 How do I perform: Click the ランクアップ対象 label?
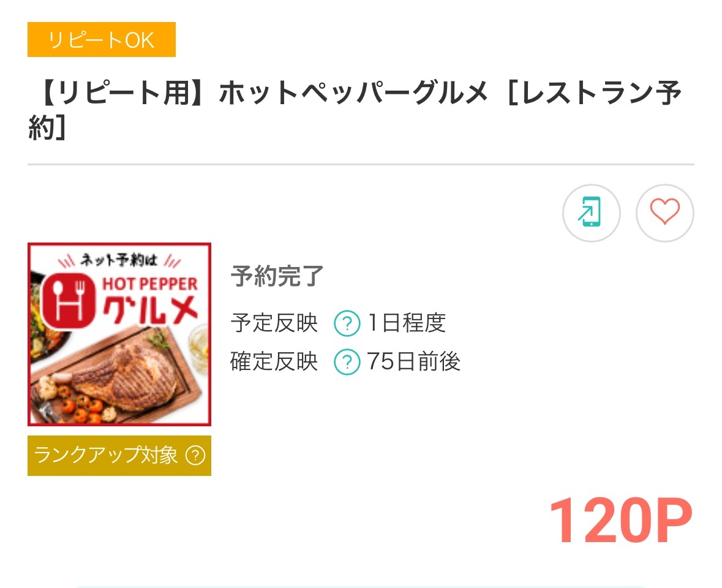106,456
